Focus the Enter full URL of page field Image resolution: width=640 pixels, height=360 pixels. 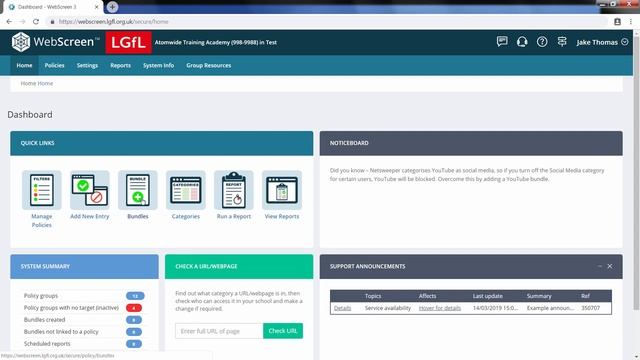pos(219,331)
